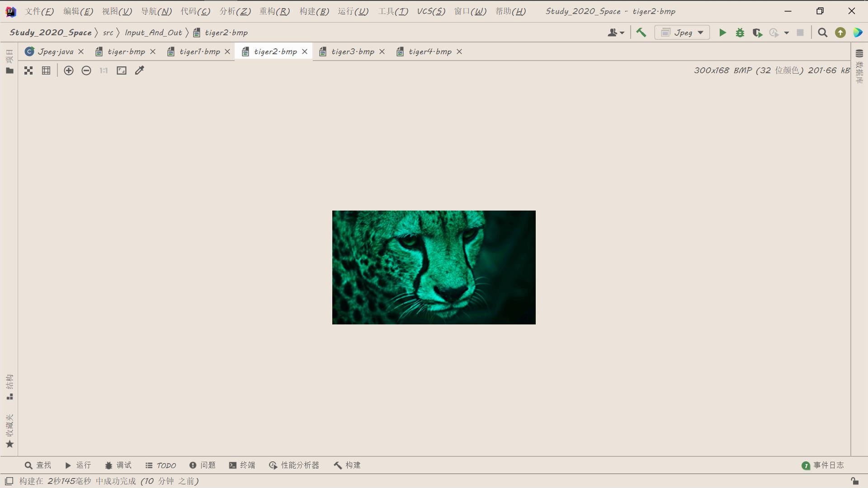Screen dimensions: 868x488
Task: Toggle the Debug tool in bottom toolbar
Action: click(117, 465)
